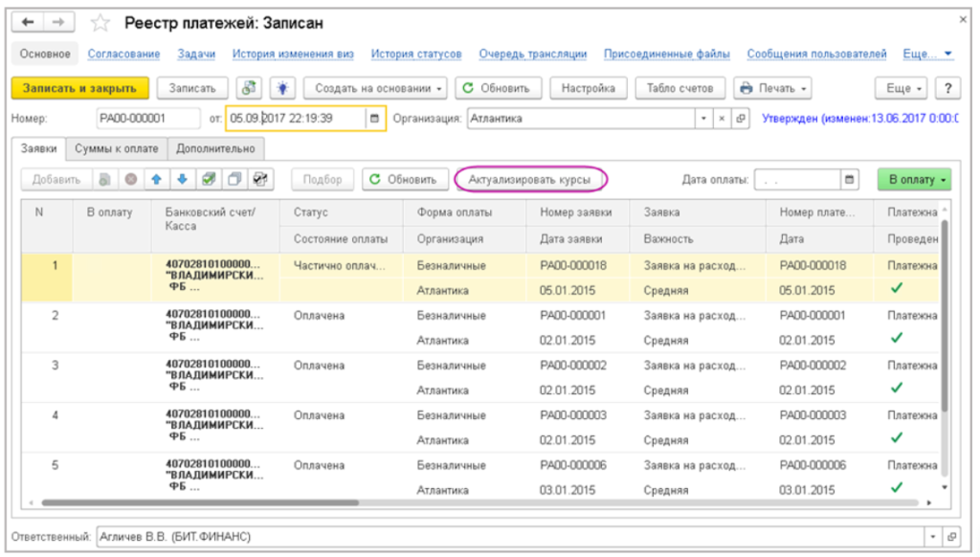
Task: Check all rows using green checkmark icon
Action: pos(208,179)
